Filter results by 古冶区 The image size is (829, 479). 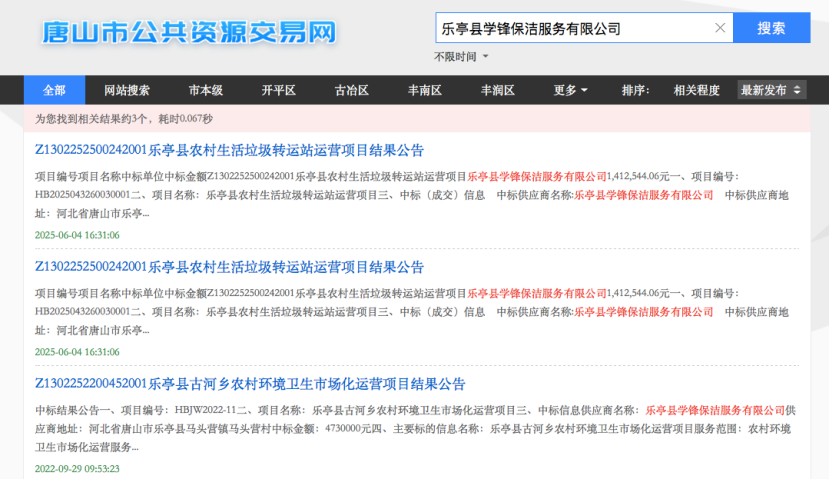coord(351,90)
